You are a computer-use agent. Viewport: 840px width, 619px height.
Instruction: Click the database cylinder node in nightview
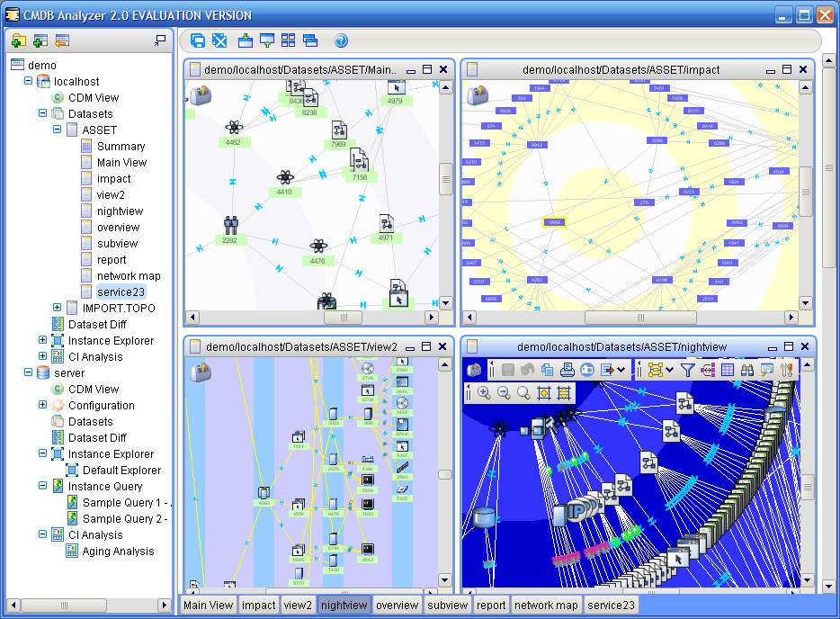(484, 516)
